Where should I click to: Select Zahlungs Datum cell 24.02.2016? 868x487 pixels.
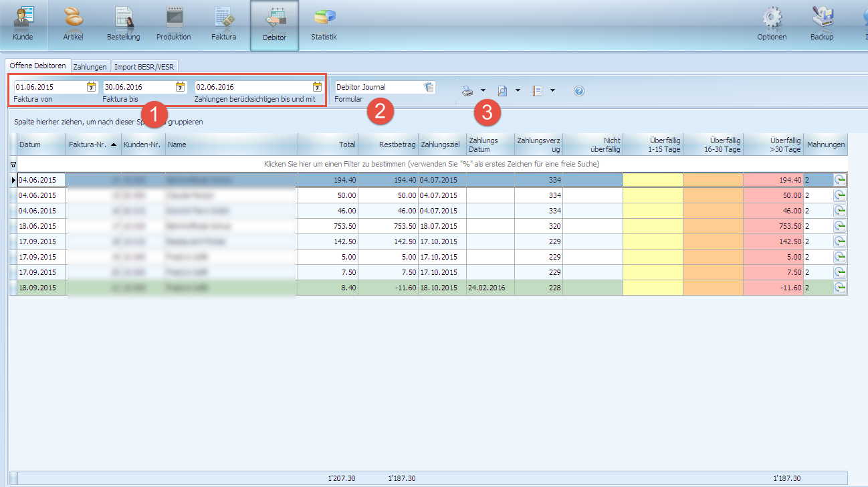point(490,288)
